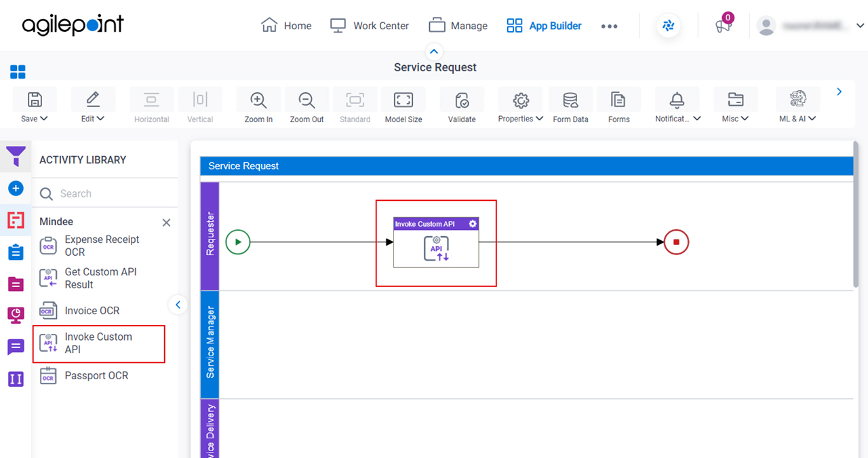Click the canvas vertical scrollbar

point(856,214)
